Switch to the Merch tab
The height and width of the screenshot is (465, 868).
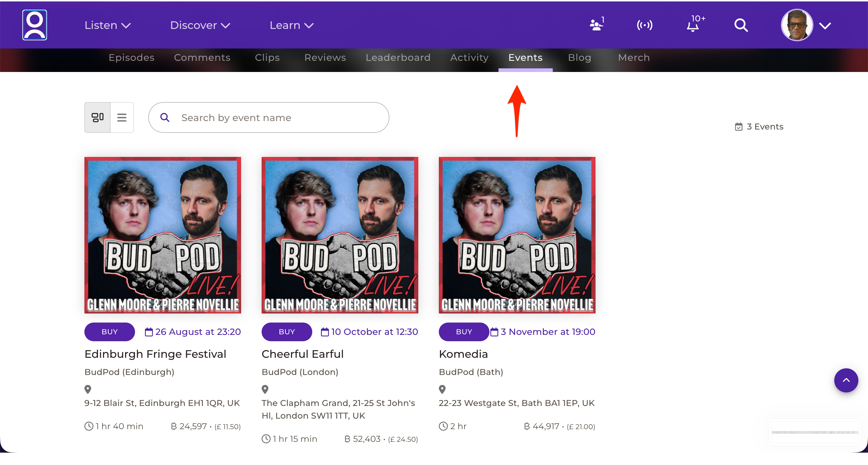tap(634, 58)
